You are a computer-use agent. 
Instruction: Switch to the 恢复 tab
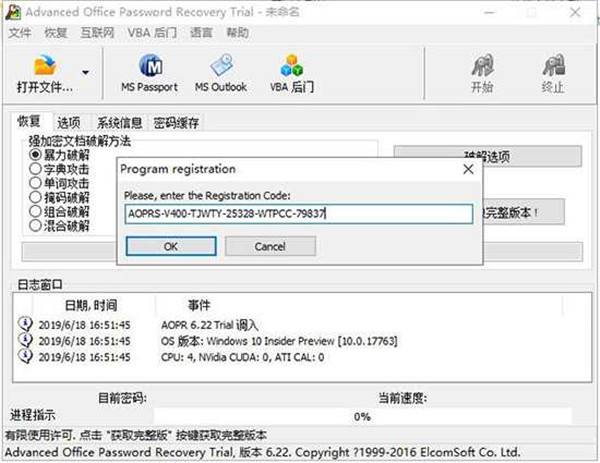[x=29, y=121]
